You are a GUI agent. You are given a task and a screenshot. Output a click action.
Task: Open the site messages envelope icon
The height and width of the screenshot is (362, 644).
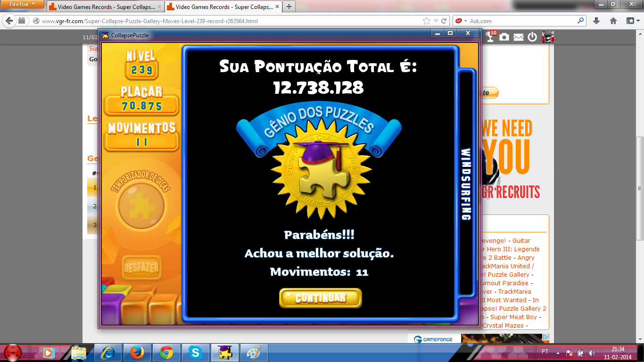(x=519, y=37)
